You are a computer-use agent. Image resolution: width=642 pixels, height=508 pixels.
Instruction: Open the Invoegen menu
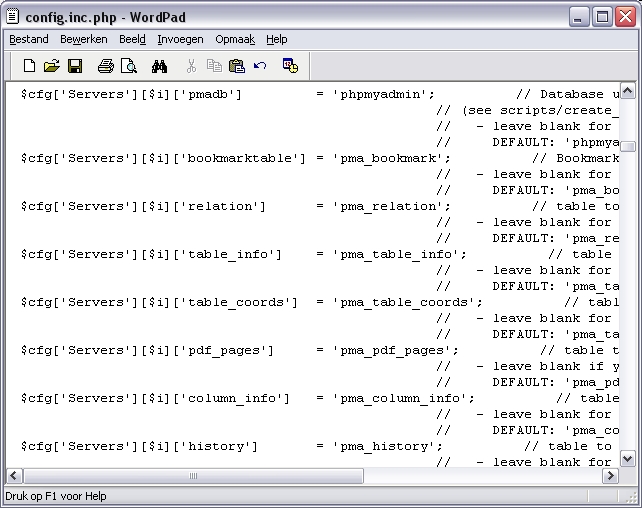(180, 39)
